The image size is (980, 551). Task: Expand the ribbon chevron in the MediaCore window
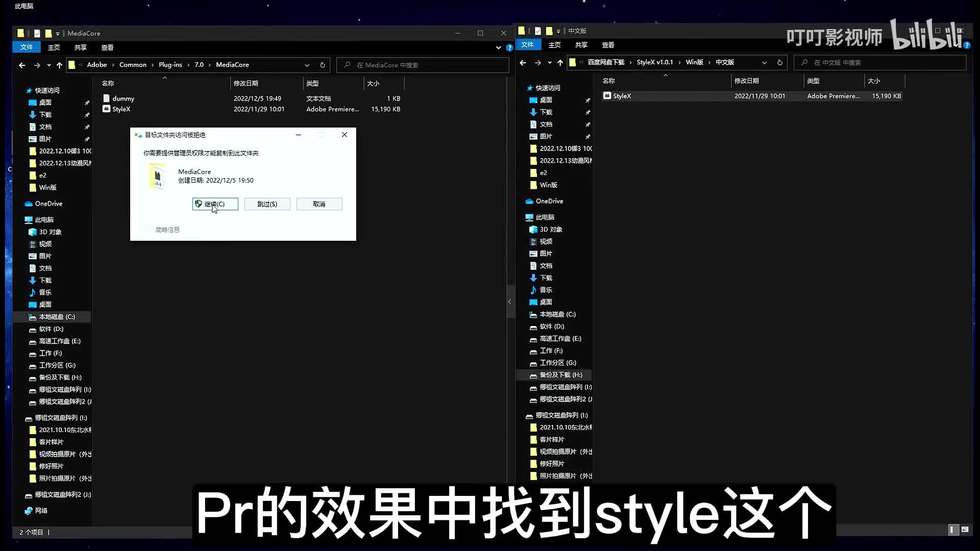(x=498, y=47)
